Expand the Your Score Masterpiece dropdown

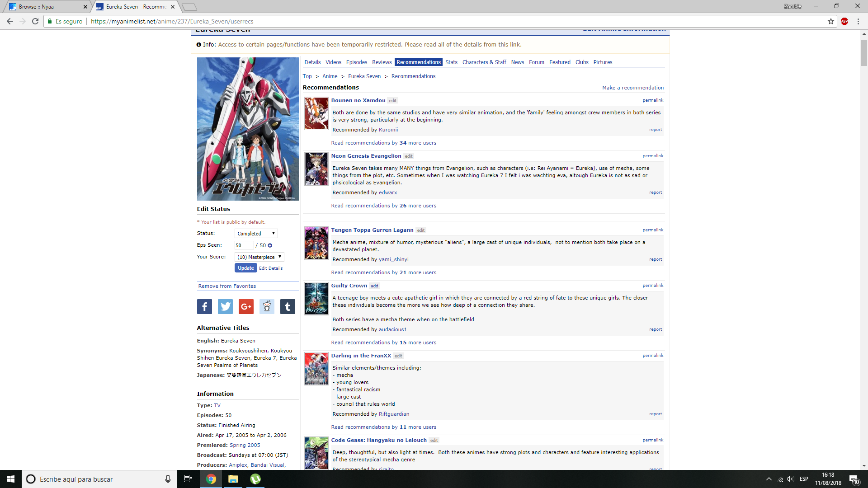pyautogui.click(x=259, y=257)
